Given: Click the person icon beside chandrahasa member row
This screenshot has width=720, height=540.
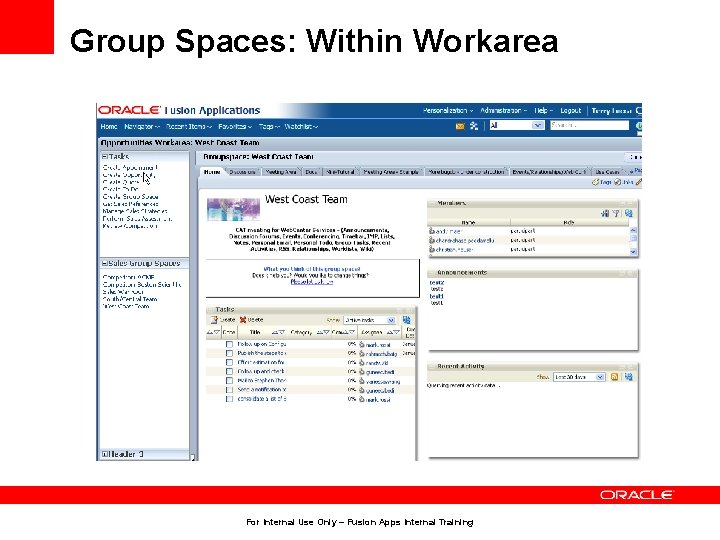Looking at the screenshot, I should 432,240.
